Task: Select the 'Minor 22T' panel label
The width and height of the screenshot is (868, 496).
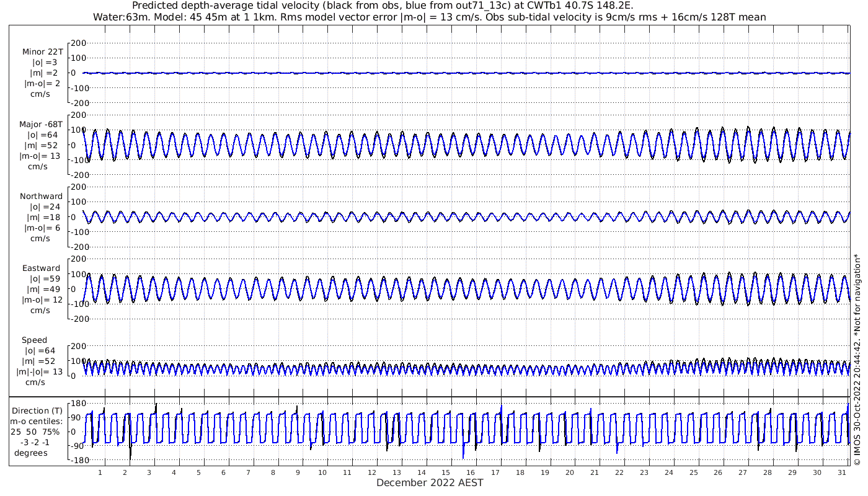Action: click(43, 52)
